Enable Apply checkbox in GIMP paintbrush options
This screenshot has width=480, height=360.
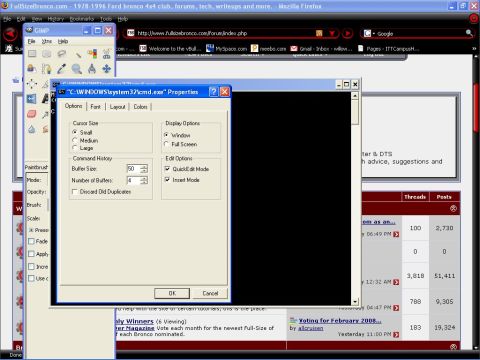click(x=31, y=254)
